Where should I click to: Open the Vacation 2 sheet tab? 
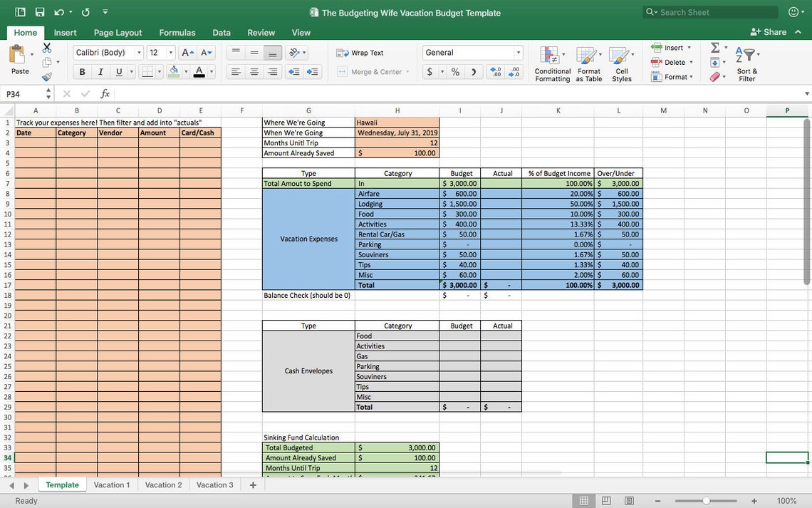(163, 484)
